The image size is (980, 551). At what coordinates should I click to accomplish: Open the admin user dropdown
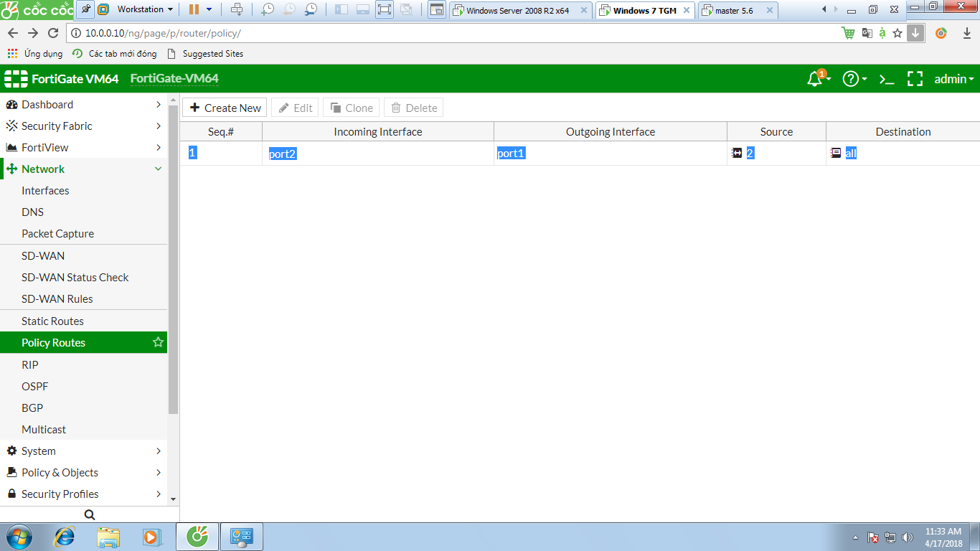[x=953, y=80]
